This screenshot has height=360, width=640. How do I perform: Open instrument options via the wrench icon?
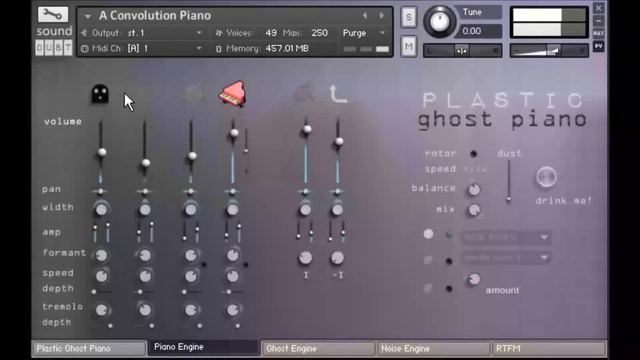click(53, 15)
